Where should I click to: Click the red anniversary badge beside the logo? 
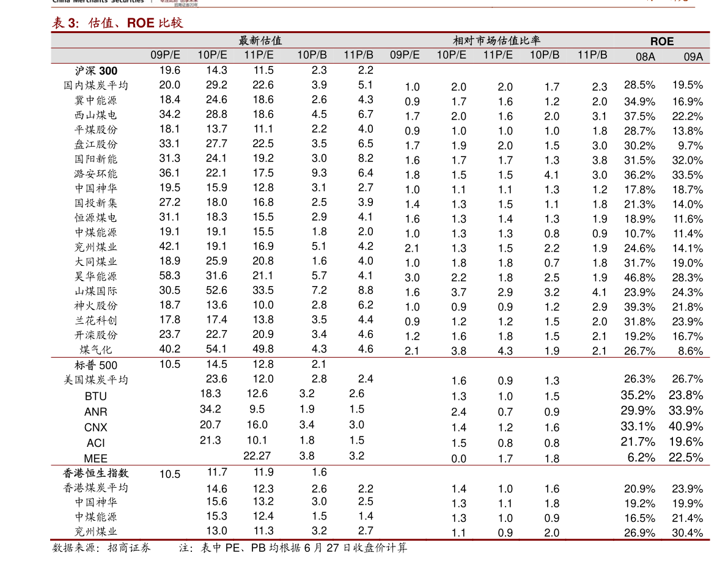(x=178, y=2)
